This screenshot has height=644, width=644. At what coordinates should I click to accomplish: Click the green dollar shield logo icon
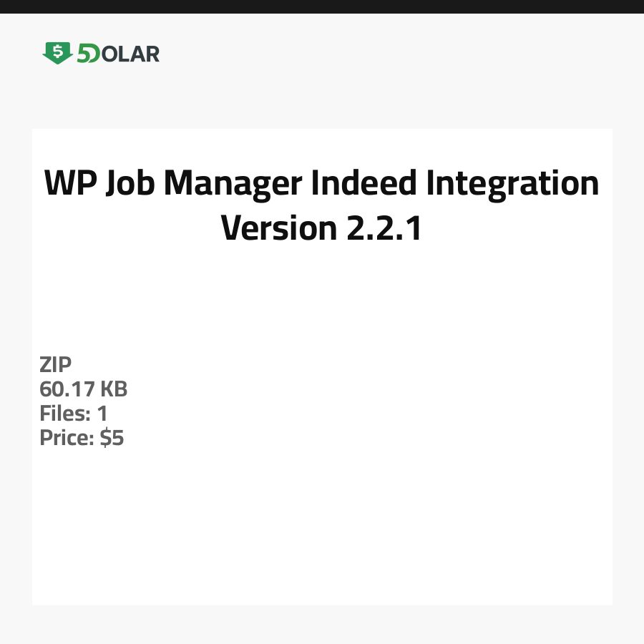pyautogui.click(x=57, y=53)
